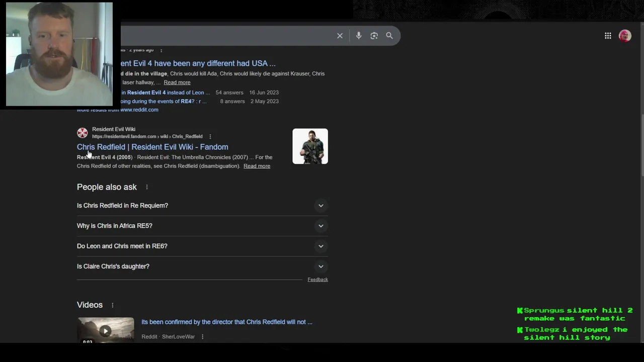The image size is (644, 362).
Task: Click the Feedback link
Action: click(x=317, y=280)
